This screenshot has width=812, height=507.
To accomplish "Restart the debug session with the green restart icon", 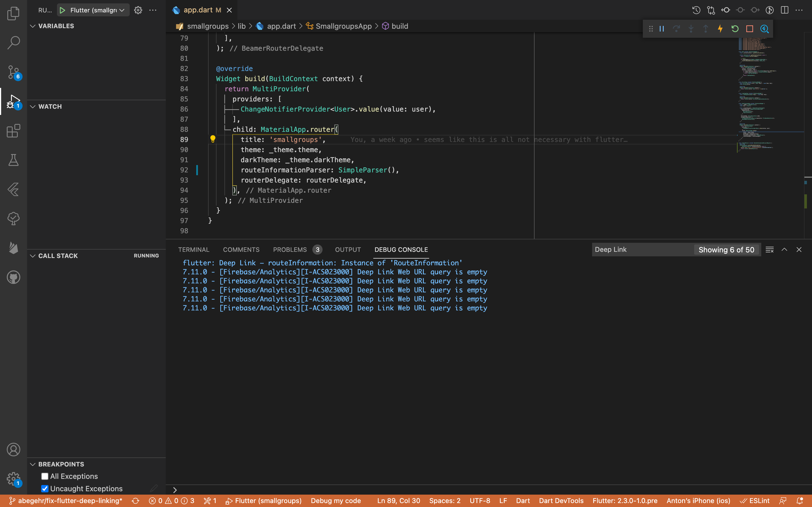I will pyautogui.click(x=735, y=29).
